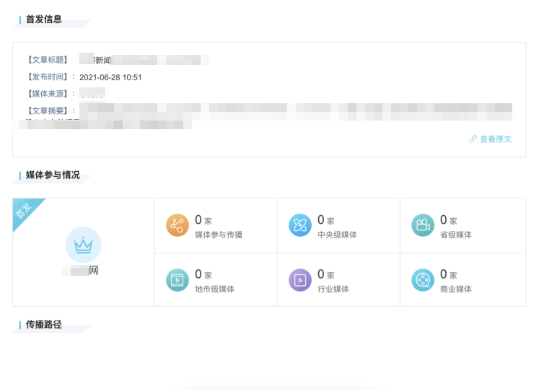Click the film reel icon for 商业媒体
This screenshot has width=539, height=392.
tap(422, 279)
